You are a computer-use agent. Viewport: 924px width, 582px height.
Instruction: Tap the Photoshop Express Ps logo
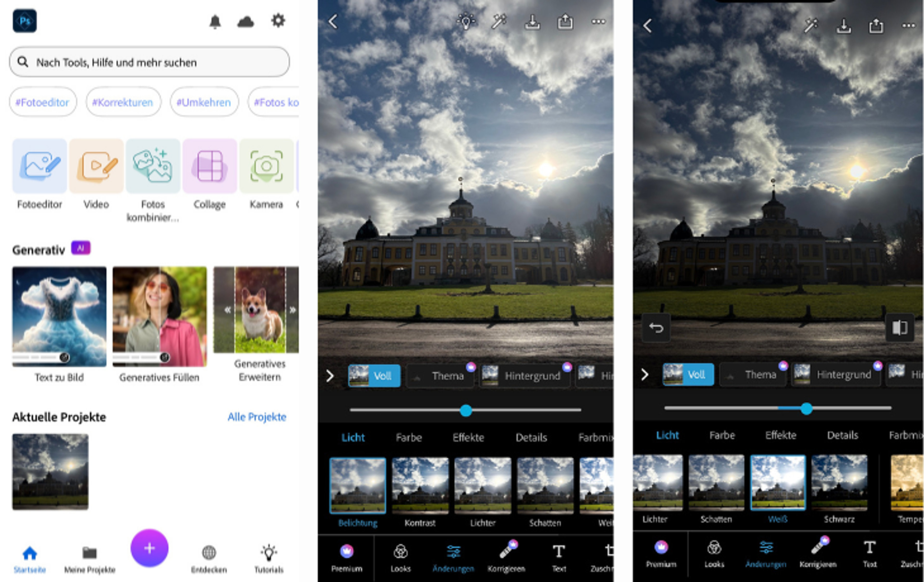[25, 21]
